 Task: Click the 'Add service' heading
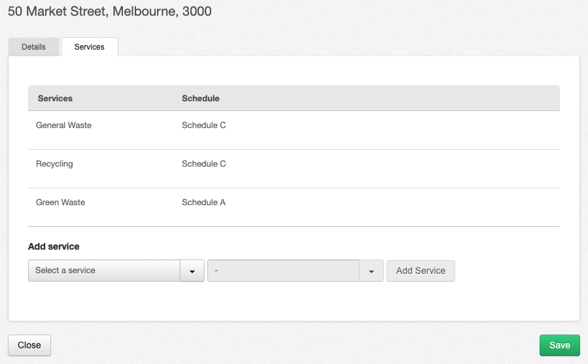[54, 246]
